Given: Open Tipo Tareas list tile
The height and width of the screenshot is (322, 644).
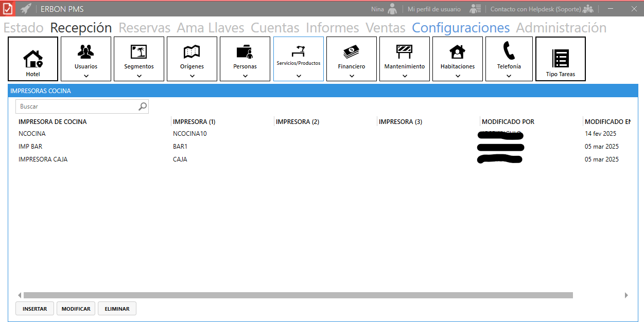Looking at the screenshot, I should point(561,59).
